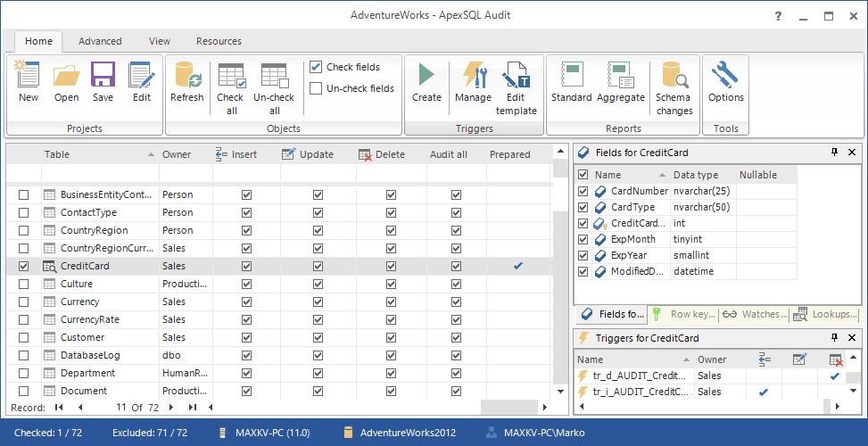868x446 pixels.
Task: Uncheck the CreditCard table checkbox
Action: [23, 266]
